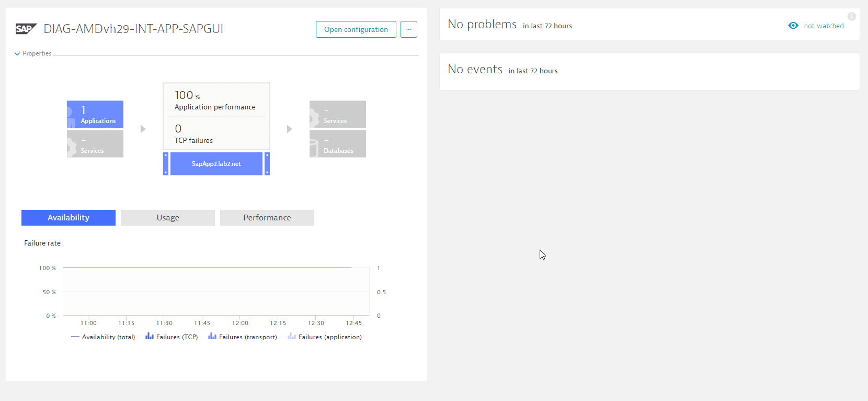Open the more options ellipsis menu
The image size is (868, 401).
coord(409,29)
